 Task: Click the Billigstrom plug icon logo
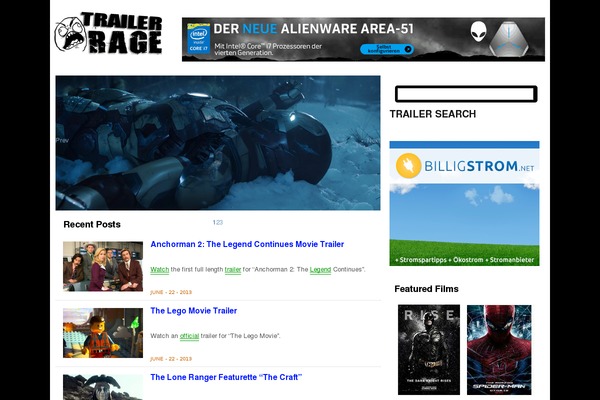[408, 166]
